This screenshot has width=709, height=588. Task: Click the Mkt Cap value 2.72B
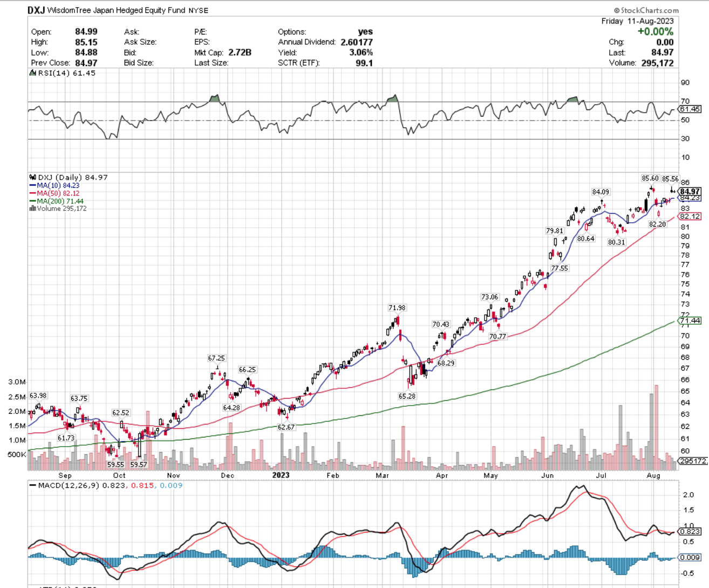(240, 52)
